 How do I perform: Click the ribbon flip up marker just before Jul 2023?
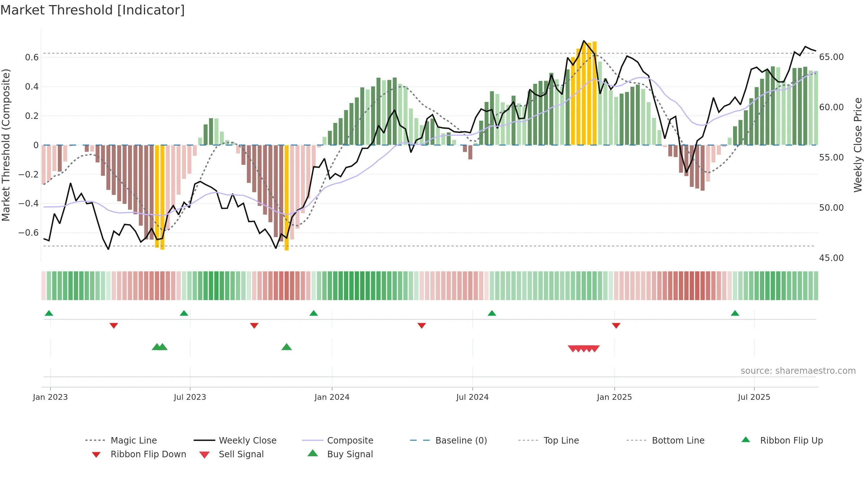click(x=184, y=313)
